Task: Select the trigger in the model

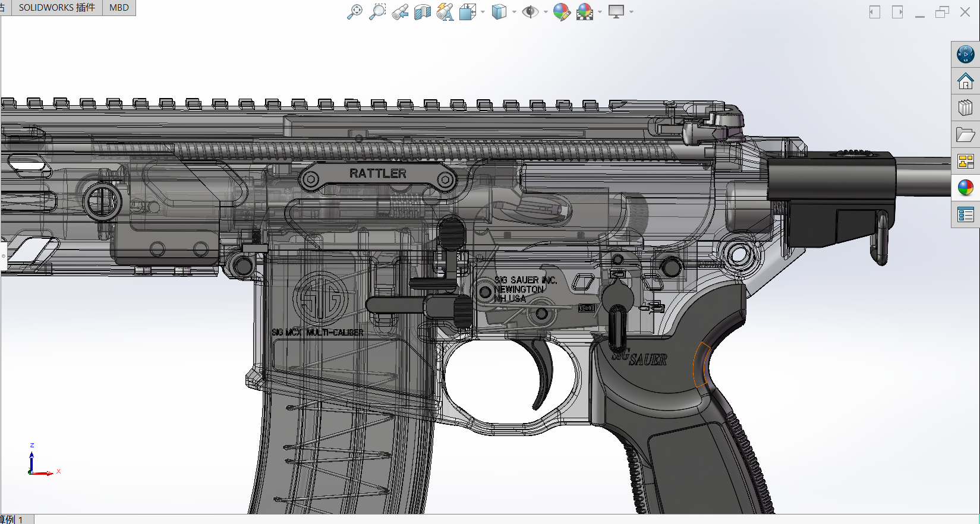Action: point(542,374)
